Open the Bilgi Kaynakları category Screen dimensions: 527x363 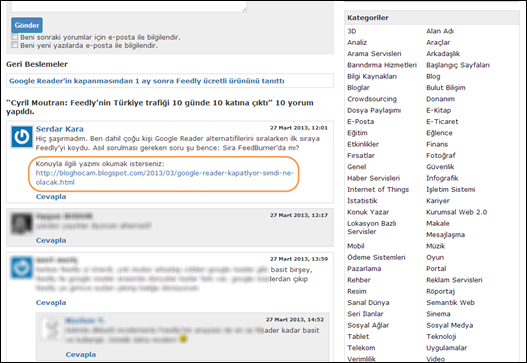372,76
